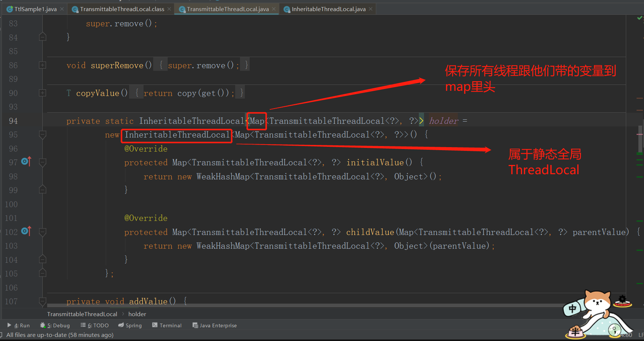644x341 pixels.
Task: Open the InheritableThreadLocal.java tab
Action: (x=329, y=9)
